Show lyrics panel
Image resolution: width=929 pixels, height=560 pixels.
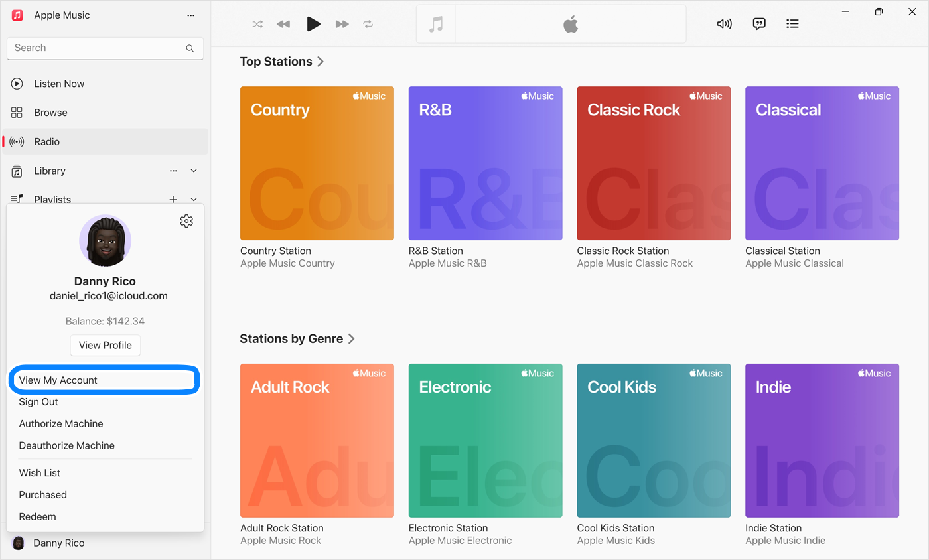759,24
